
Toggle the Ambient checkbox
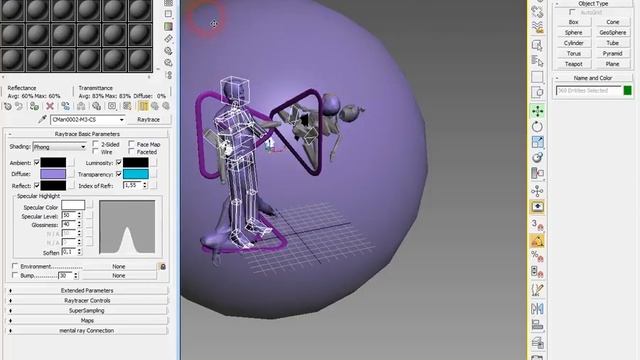click(37, 162)
